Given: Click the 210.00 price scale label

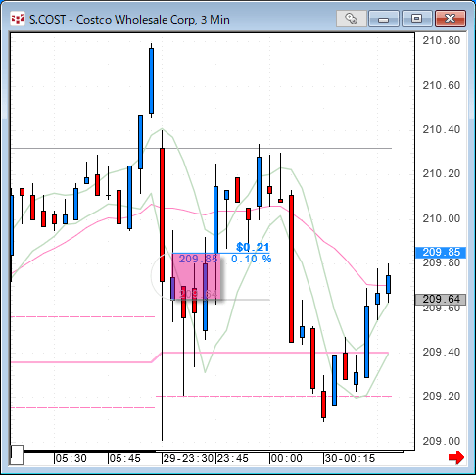Looking at the screenshot, I should (442, 218).
